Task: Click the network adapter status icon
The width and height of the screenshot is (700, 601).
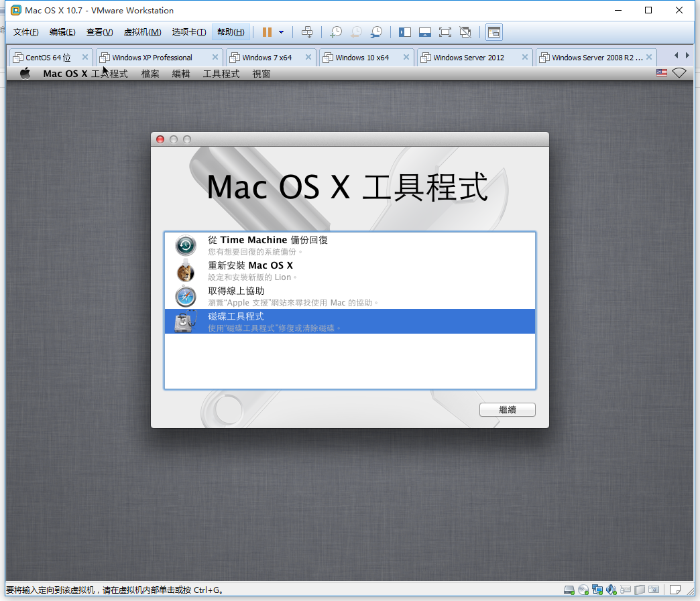Action: (x=597, y=590)
